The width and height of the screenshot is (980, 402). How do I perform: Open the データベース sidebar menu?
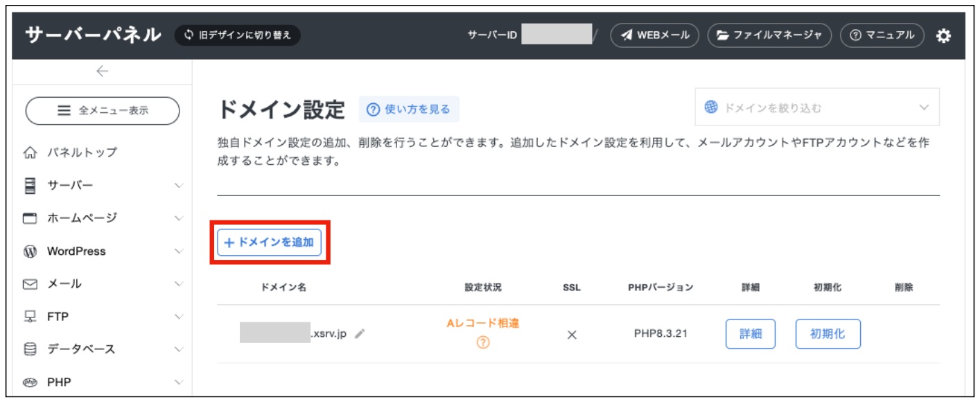coord(103,349)
